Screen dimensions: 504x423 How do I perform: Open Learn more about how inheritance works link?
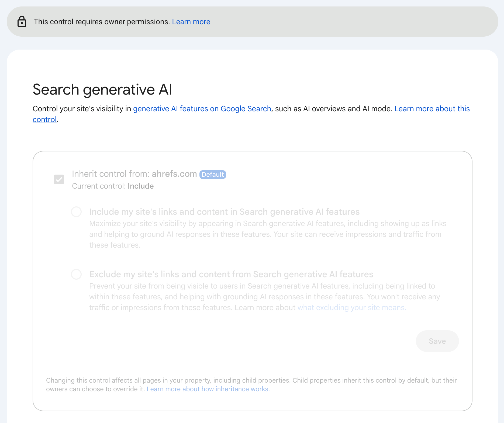click(x=208, y=389)
